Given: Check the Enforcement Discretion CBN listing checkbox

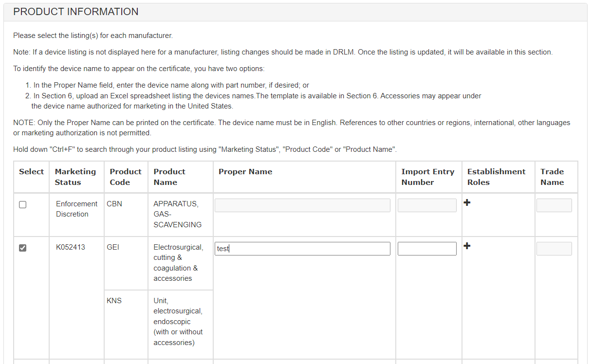Looking at the screenshot, I should 22,205.
